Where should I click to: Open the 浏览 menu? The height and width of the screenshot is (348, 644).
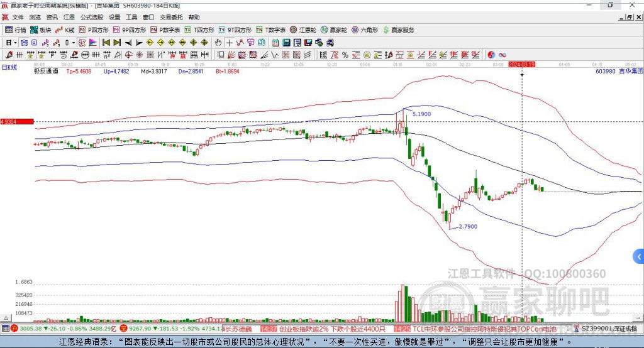(35, 17)
